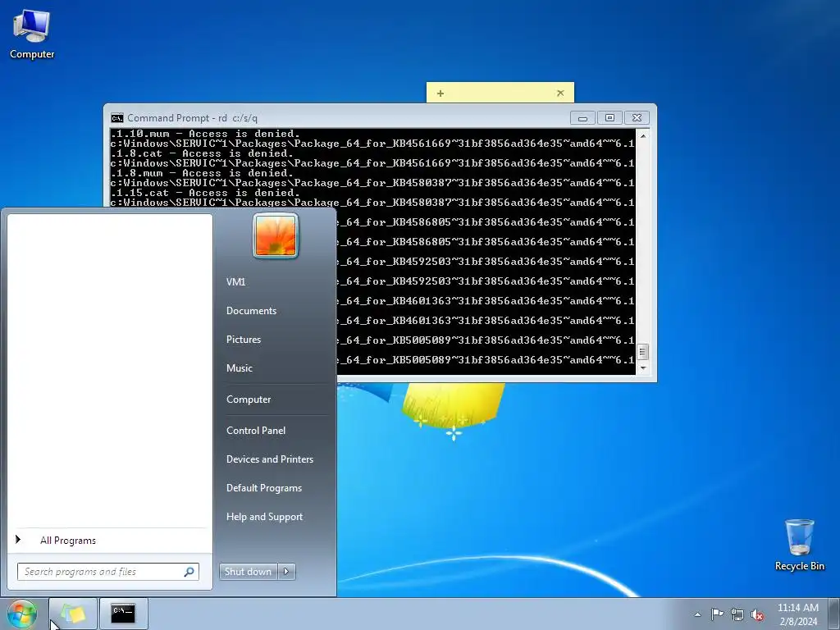Click the Windows Start orb

coord(21,614)
